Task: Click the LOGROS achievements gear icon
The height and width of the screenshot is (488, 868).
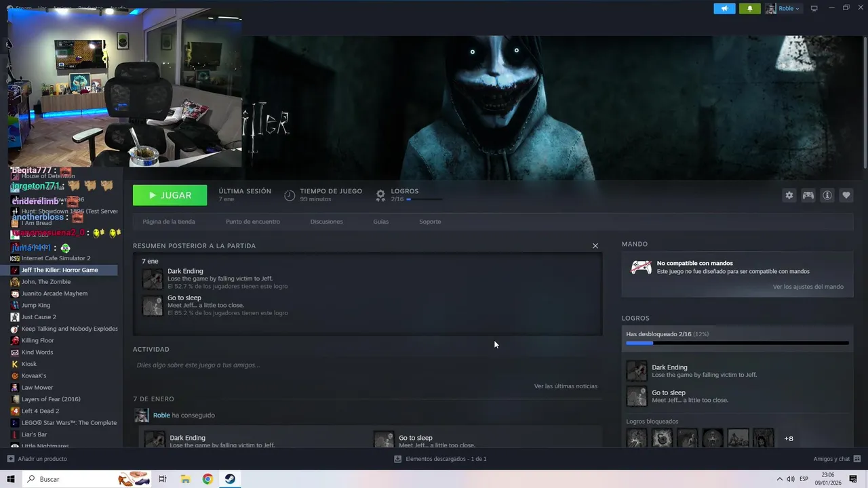Action: (380, 195)
